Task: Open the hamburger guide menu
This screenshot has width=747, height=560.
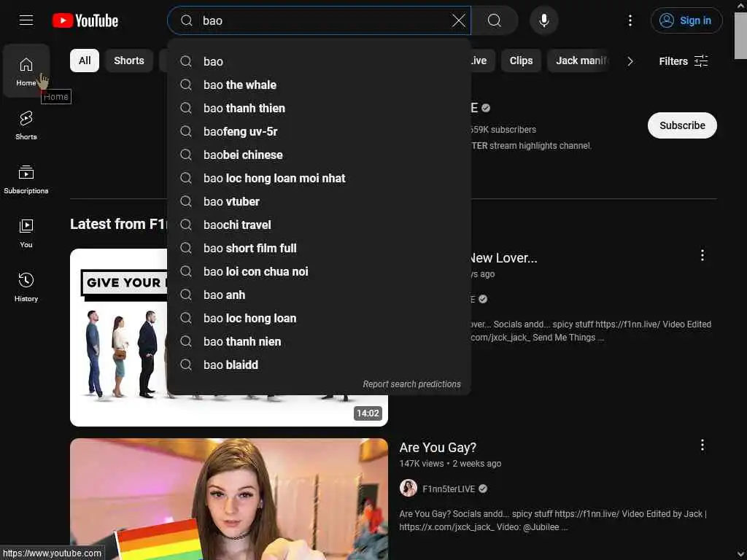Action: [26, 20]
